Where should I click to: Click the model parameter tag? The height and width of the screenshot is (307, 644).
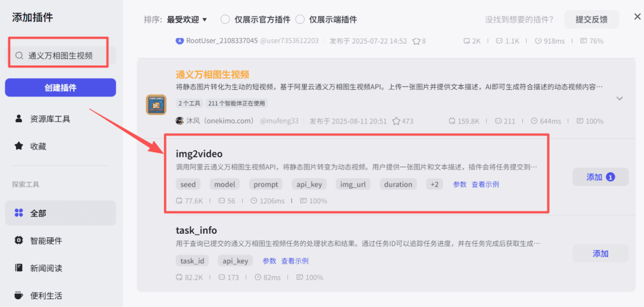[x=225, y=184]
